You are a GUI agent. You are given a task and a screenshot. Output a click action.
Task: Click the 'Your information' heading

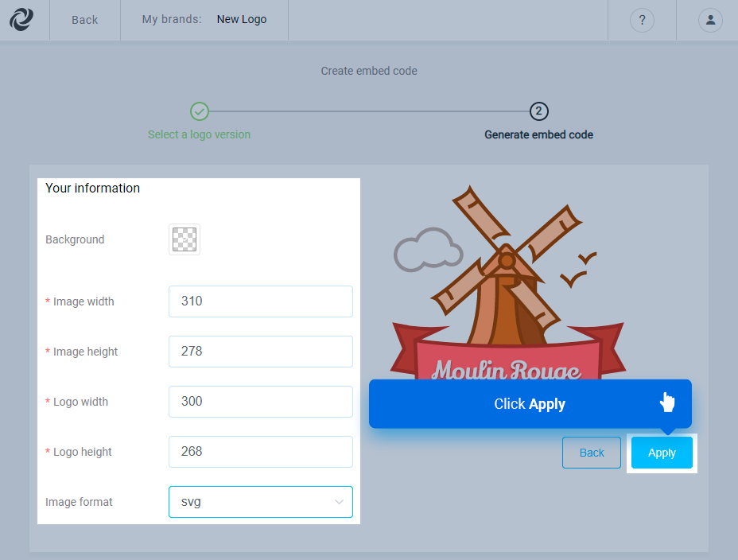click(93, 189)
